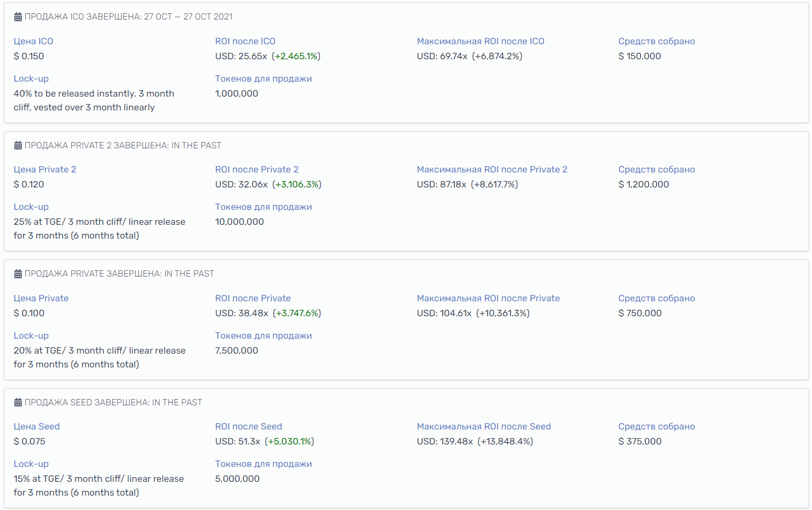
Task: Select 'Максимальная ROI после Private 2' label
Action: [492, 170]
